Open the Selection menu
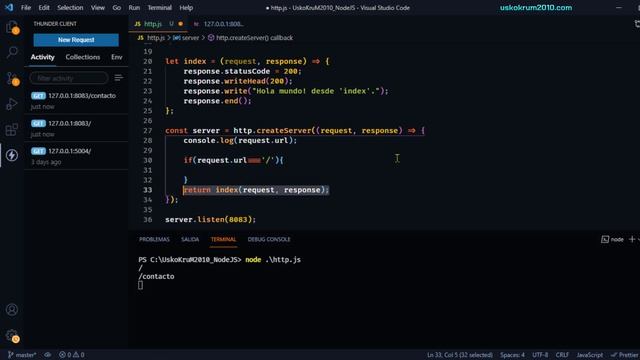Viewport: 640px width, 360px height. click(x=70, y=7)
